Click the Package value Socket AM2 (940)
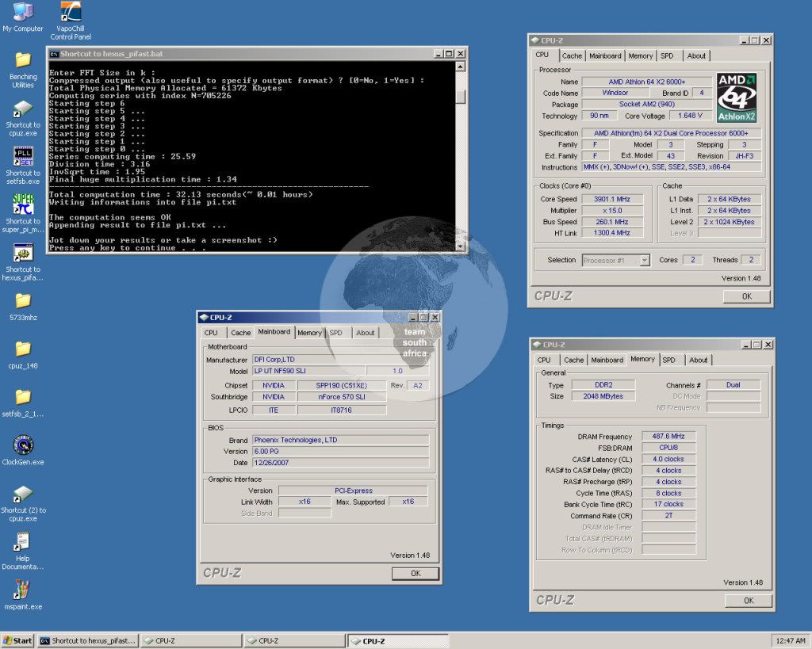This screenshot has width=812, height=649. [647, 104]
